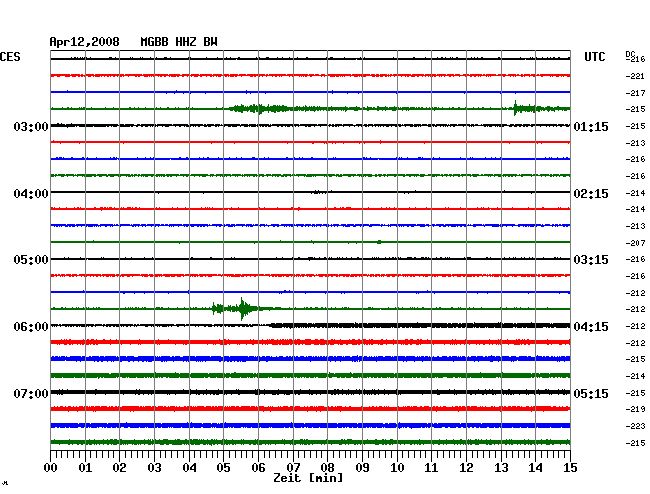
Task: Click the 05:15 UTC time label
Action: click(591, 393)
